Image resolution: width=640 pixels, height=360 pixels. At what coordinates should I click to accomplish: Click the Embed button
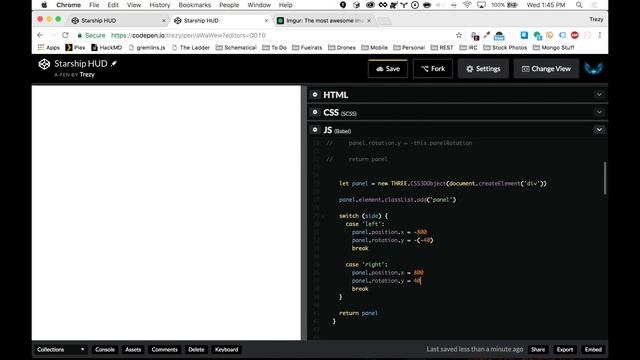593,349
